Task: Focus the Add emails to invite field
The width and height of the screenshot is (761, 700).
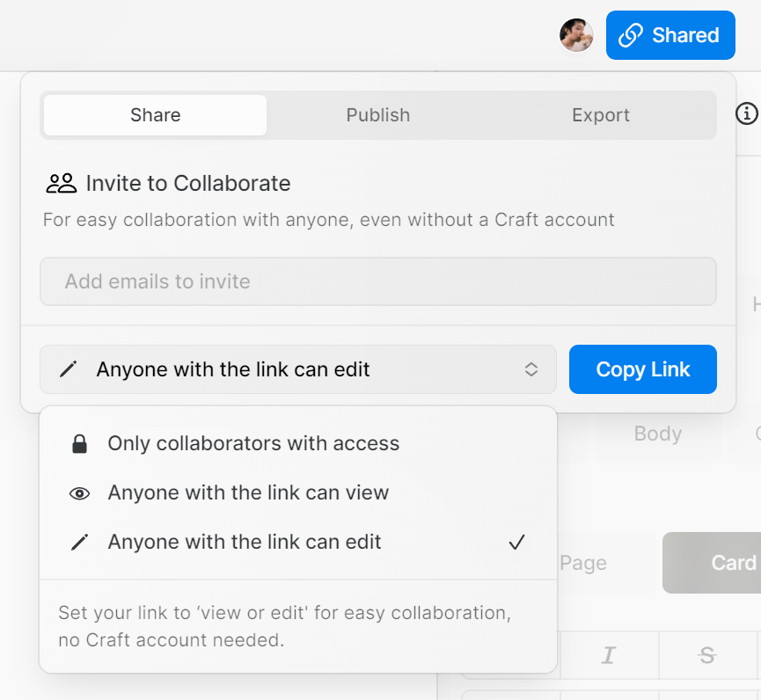Action: 378,281
